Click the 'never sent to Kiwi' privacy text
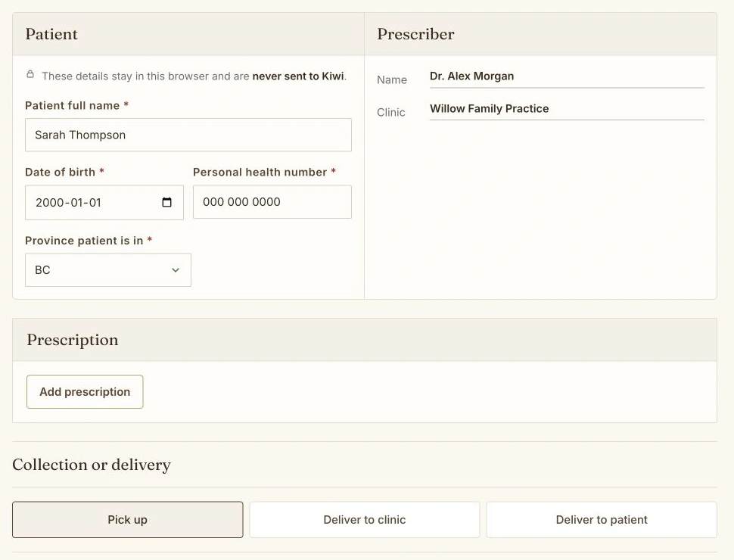734x560 pixels. click(298, 76)
